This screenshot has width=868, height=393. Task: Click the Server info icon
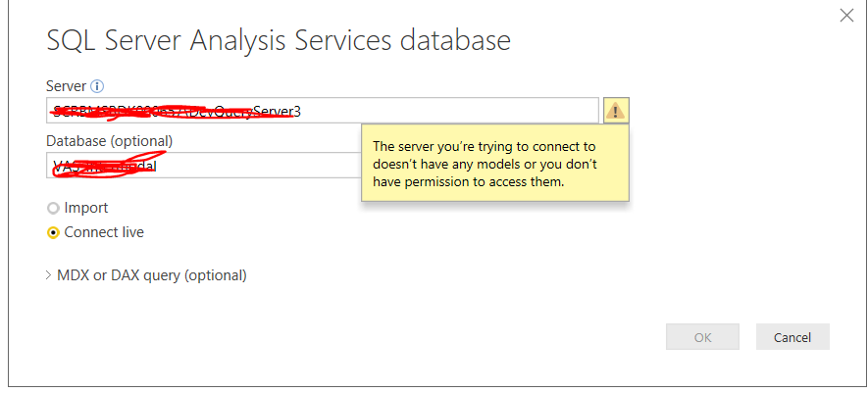97,86
